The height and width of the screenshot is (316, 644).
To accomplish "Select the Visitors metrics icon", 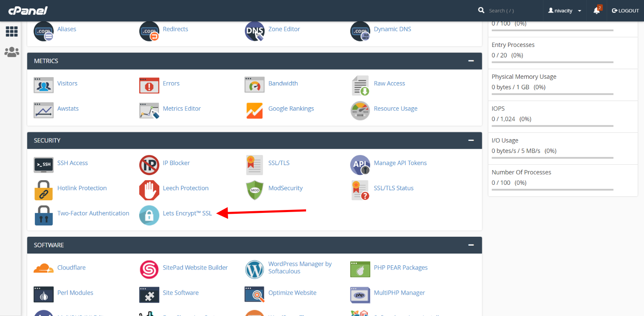I will [44, 85].
